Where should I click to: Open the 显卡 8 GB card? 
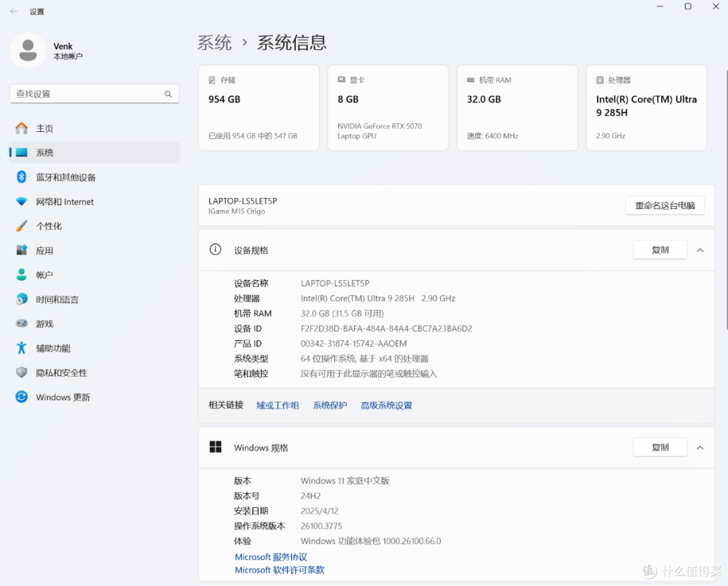click(388, 108)
